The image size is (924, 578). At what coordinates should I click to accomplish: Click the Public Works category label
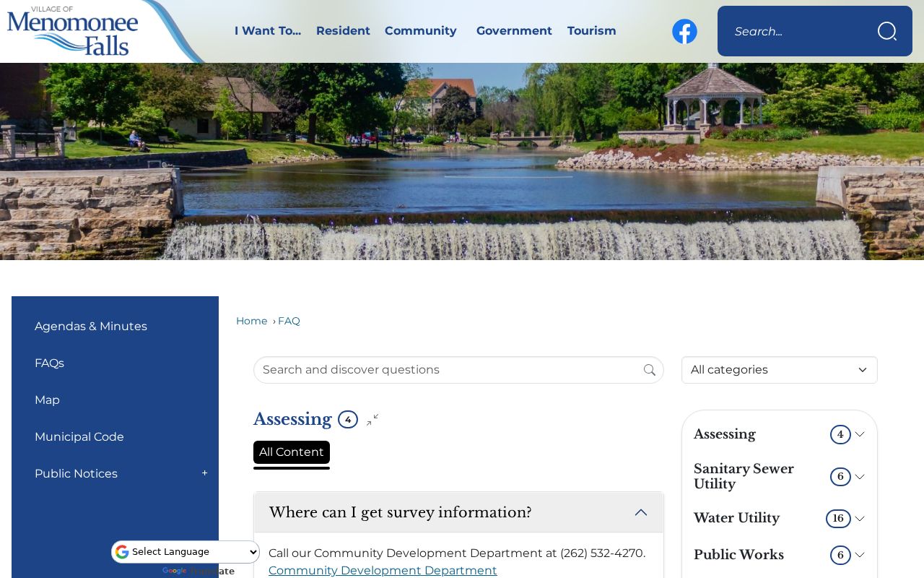tap(738, 555)
